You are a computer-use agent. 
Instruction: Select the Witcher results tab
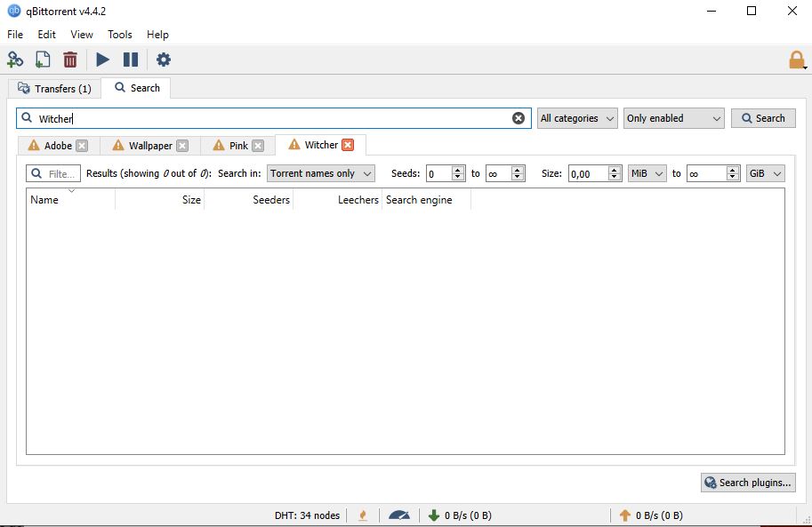pyautogui.click(x=321, y=145)
